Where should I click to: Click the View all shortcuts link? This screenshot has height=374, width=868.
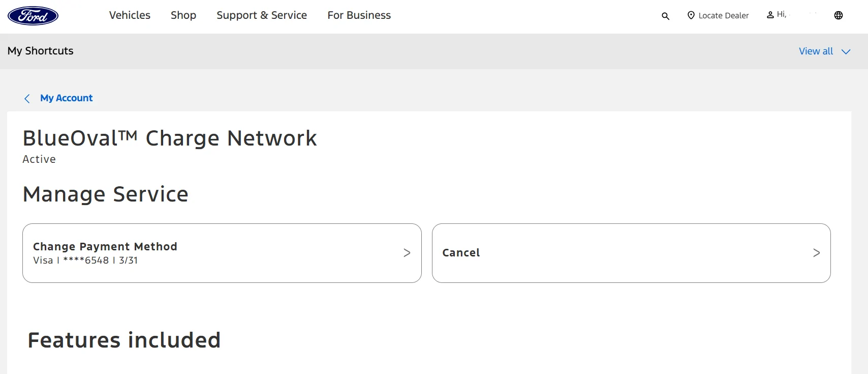click(816, 51)
